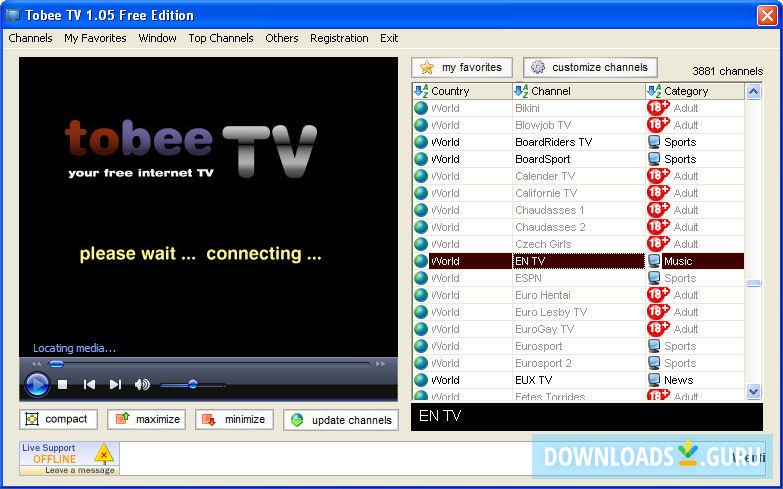Close the Tobee TV window
The image size is (783, 489).
tap(767, 15)
